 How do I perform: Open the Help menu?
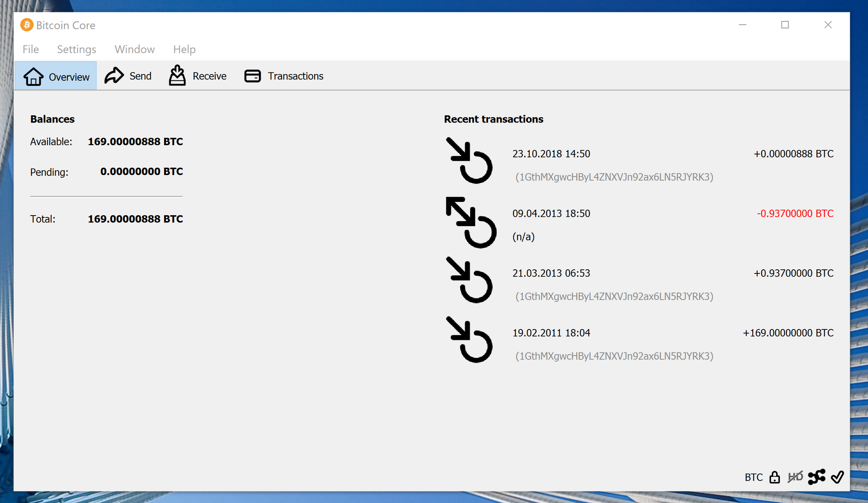tap(184, 49)
